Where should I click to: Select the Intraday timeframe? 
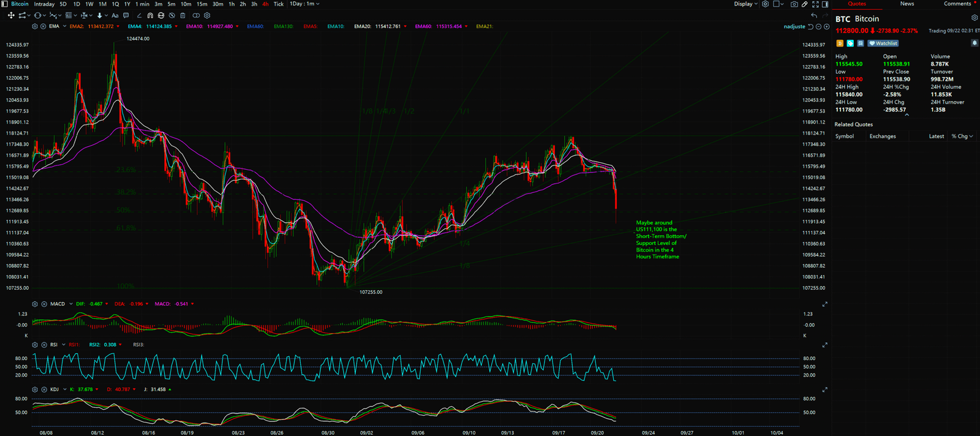(44, 4)
